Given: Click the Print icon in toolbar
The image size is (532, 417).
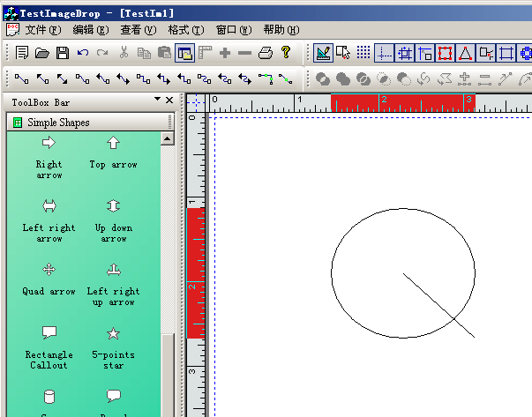Looking at the screenshot, I should (266, 53).
